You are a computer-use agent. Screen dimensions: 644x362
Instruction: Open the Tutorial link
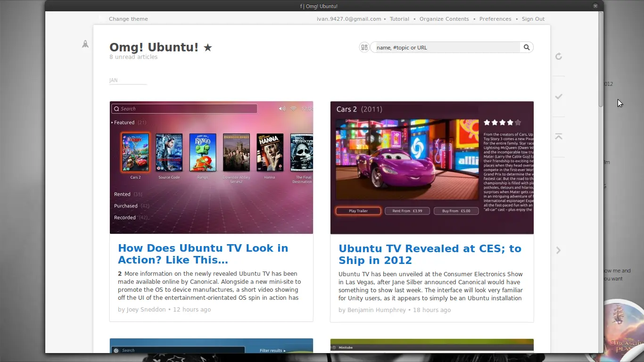tap(399, 19)
